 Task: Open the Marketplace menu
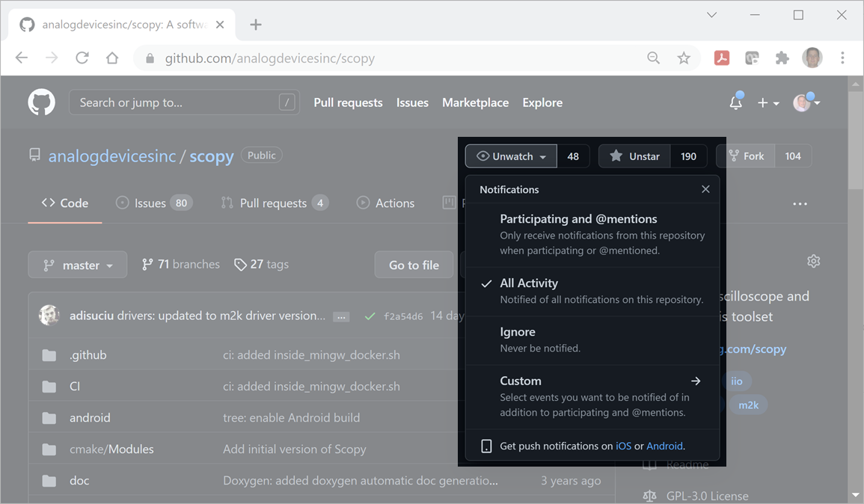[475, 102]
